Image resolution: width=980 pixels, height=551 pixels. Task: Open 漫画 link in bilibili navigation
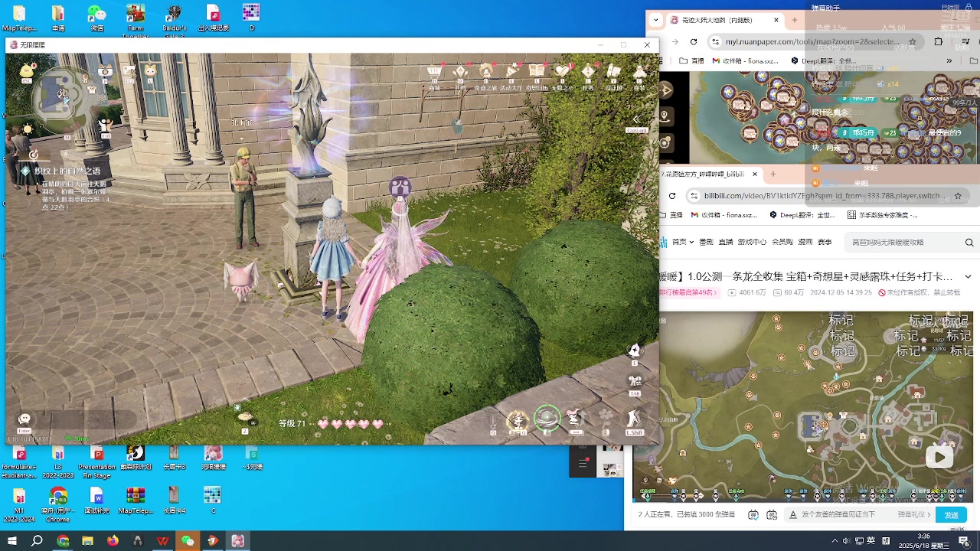click(805, 242)
